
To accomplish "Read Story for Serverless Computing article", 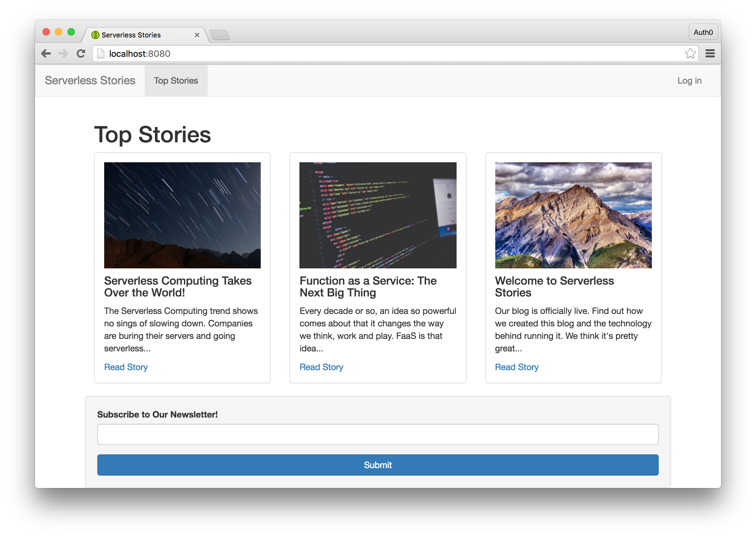I will click(126, 367).
